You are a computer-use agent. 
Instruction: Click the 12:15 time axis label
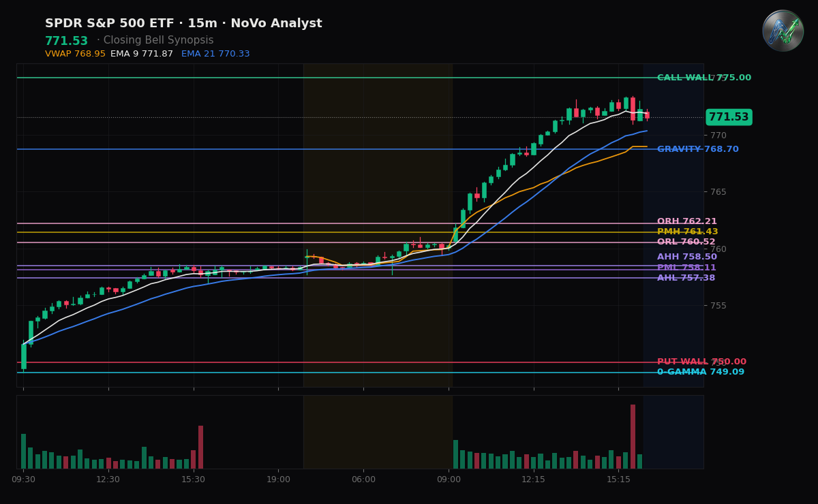pyautogui.click(x=533, y=479)
